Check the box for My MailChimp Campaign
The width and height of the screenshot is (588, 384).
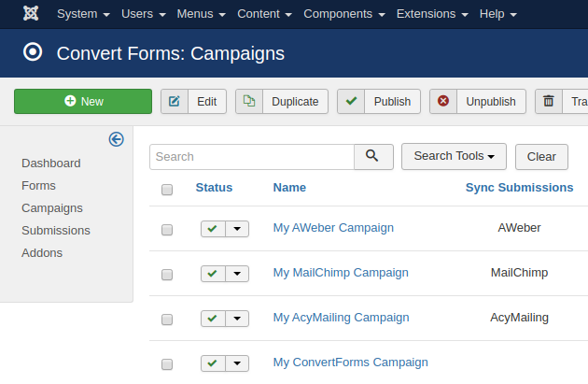(167, 275)
